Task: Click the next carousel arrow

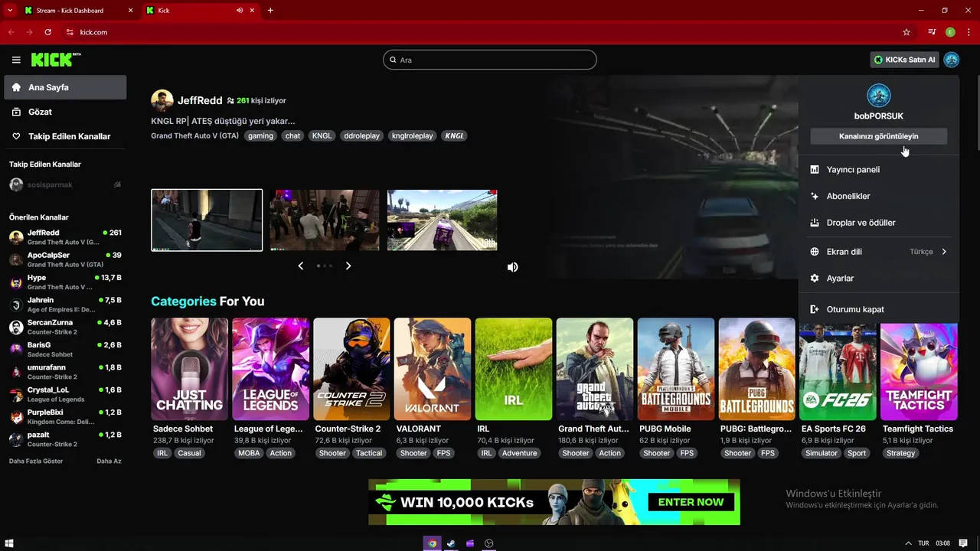Action: pos(348,266)
